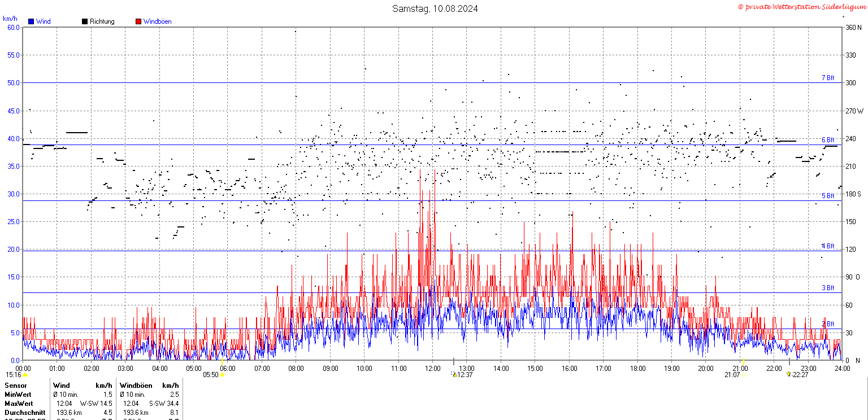Click the 6 Bft reference line label
Screen dimensions: 868x420
pyautogui.click(x=828, y=140)
